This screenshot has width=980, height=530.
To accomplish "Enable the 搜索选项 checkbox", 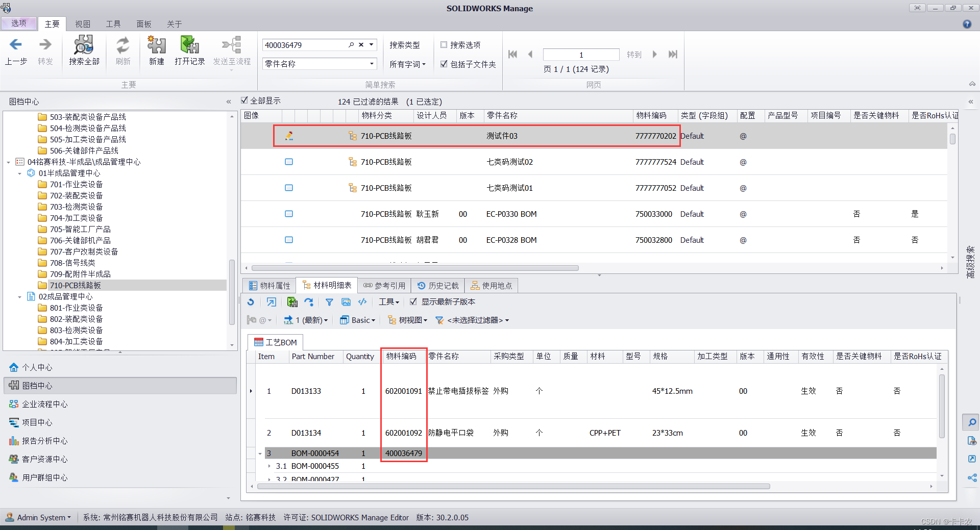I will (x=444, y=44).
